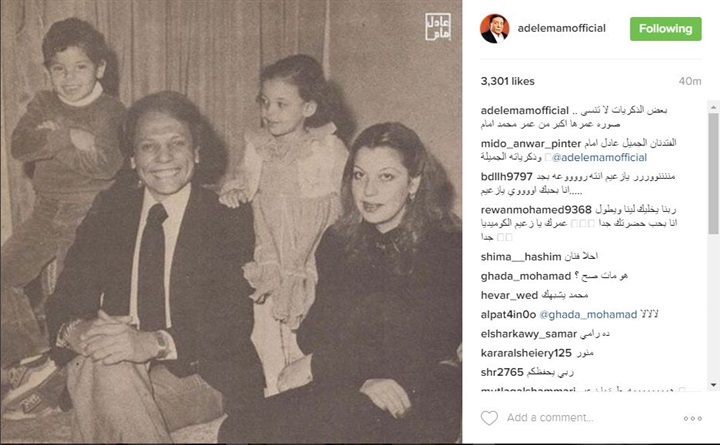Click the comments scrollbar down arrow
This screenshot has height=445, width=720.
[x=714, y=385]
